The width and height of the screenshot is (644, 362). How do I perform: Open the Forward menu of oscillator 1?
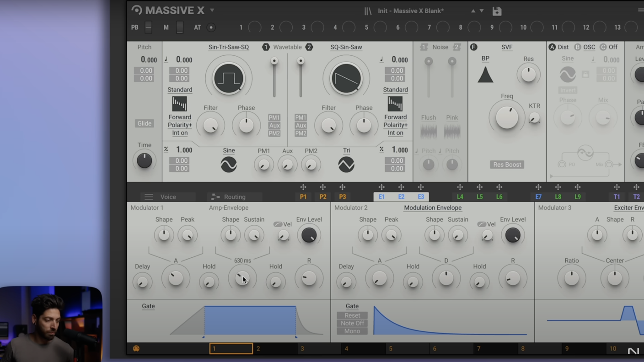click(x=180, y=117)
